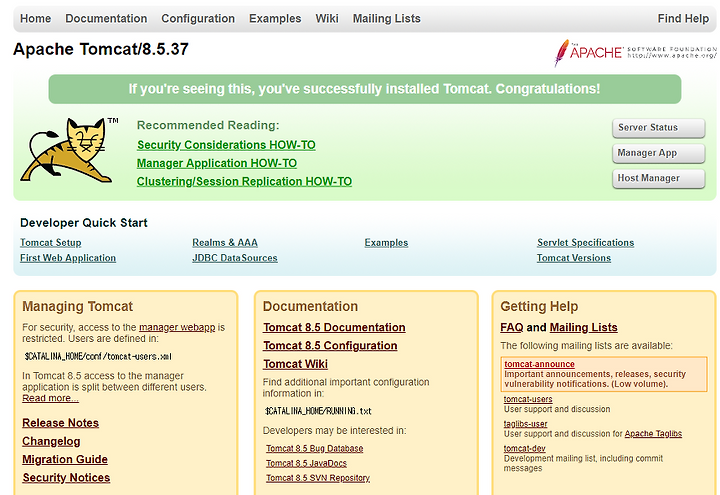Click the Developer Quick Start heading
The image size is (720, 495).
(x=84, y=223)
